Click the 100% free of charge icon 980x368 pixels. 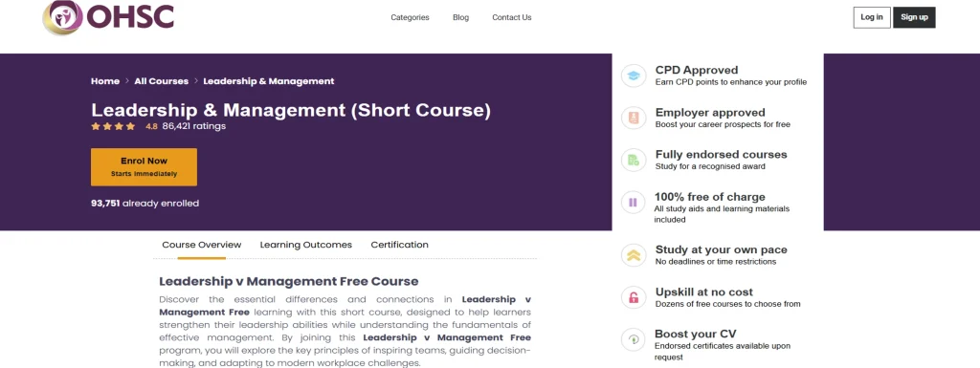[634, 202]
